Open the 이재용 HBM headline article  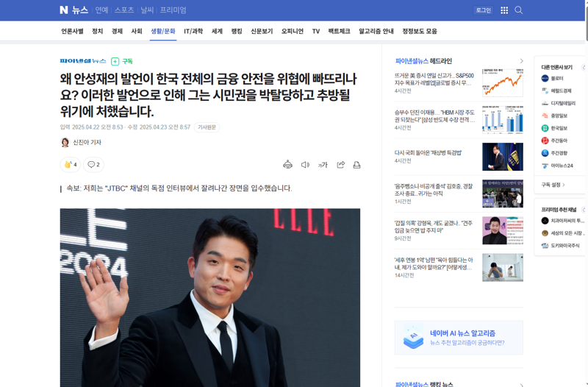coord(434,116)
